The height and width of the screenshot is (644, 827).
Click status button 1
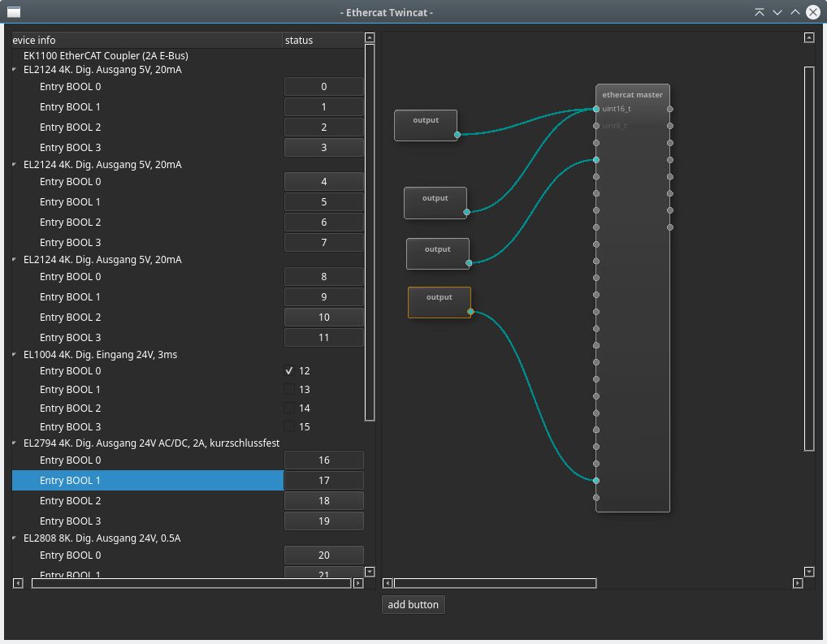click(x=324, y=106)
